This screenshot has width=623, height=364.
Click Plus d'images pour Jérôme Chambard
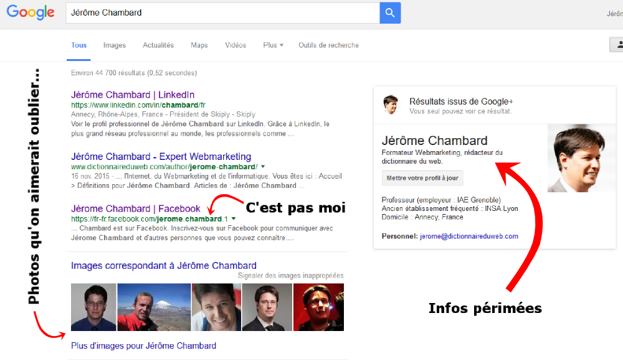(143, 346)
